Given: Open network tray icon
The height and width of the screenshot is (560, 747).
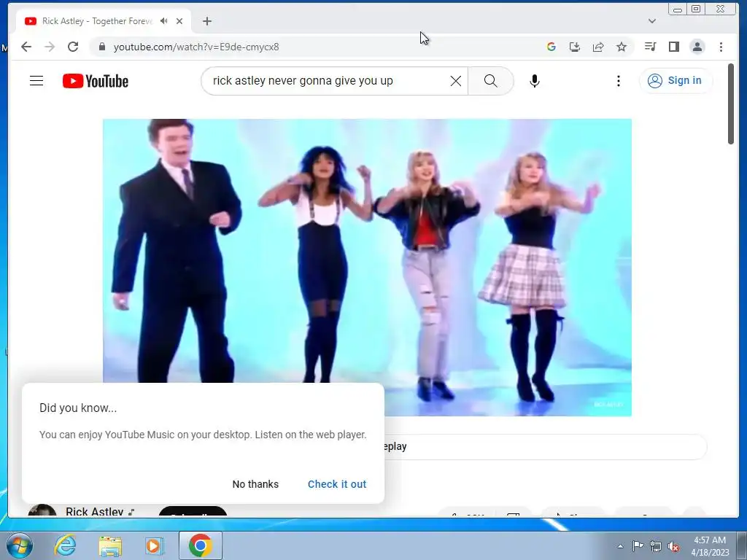Looking at the screenshot, I should click(656, 546).
